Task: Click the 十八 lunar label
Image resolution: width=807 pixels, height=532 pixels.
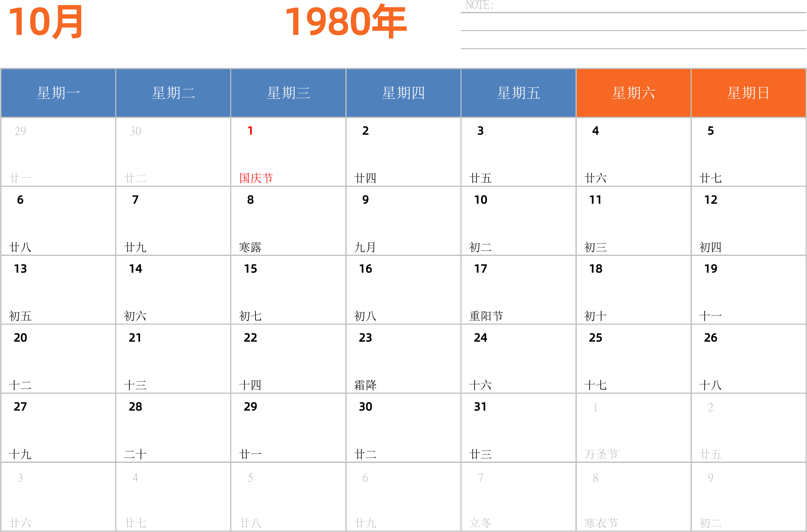Action: (711, 385)
